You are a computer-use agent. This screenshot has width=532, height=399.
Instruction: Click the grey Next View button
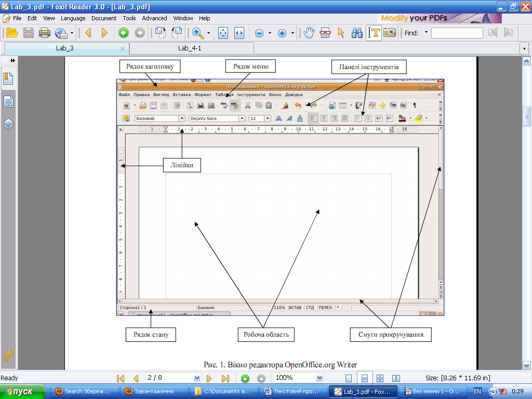click(x=139, y=33)
